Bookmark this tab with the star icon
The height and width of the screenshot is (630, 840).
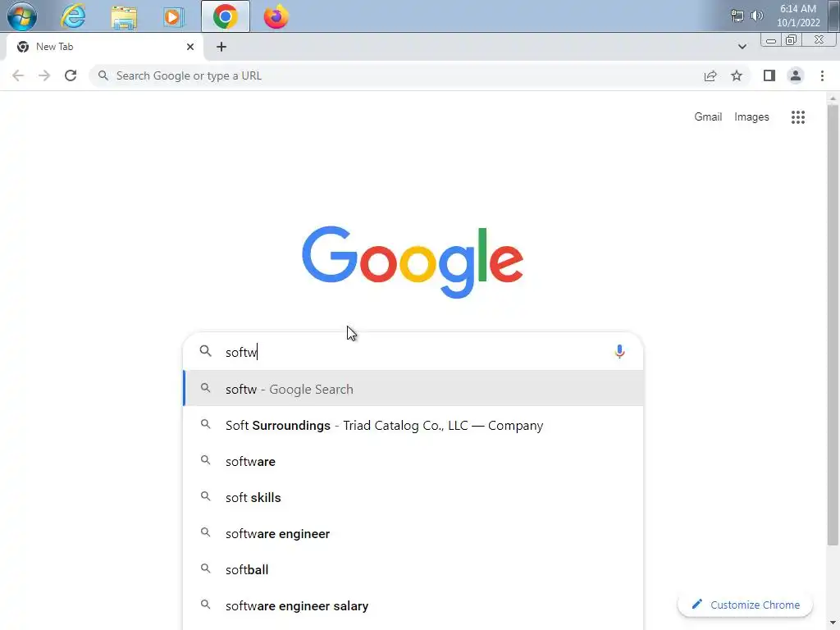pyautogui.click(x=737, y=75)
